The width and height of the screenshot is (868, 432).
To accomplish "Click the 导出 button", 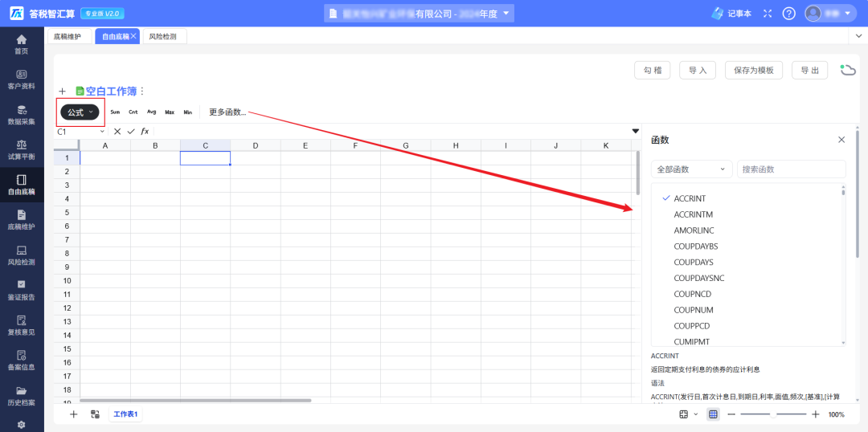I will (810, 70).
